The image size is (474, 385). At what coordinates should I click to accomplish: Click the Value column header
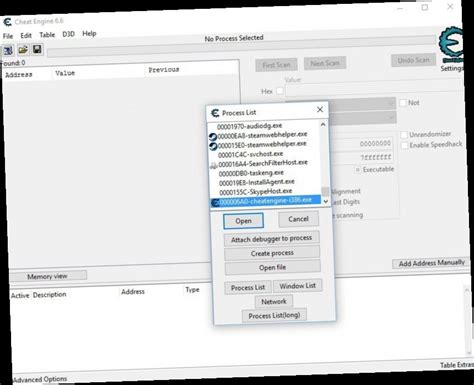pos(65,73)
